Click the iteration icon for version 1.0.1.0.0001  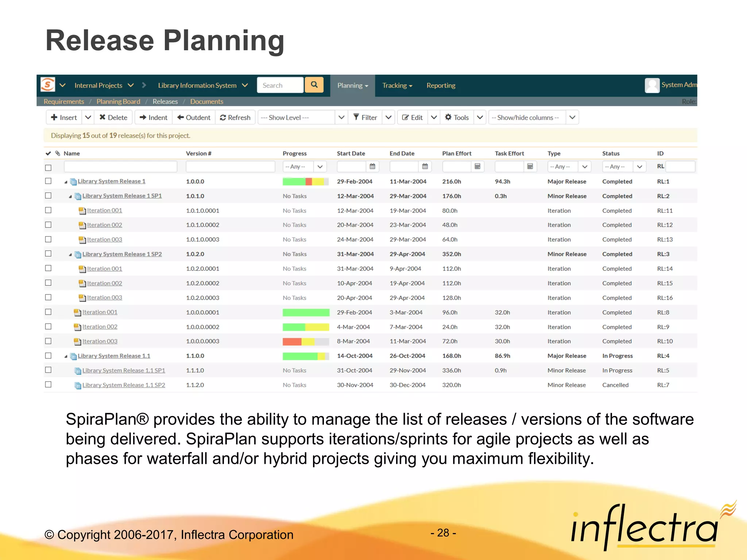click(x=82, y=210)
